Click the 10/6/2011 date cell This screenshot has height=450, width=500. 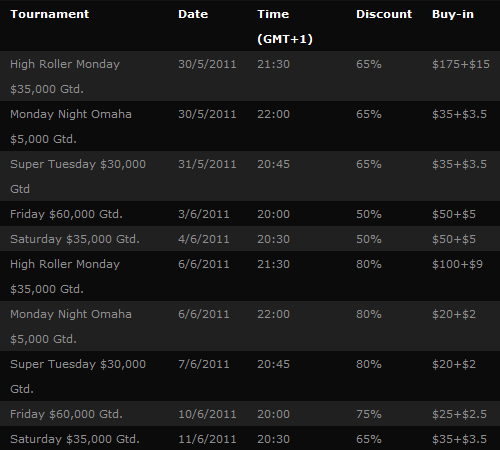[207, 414]
